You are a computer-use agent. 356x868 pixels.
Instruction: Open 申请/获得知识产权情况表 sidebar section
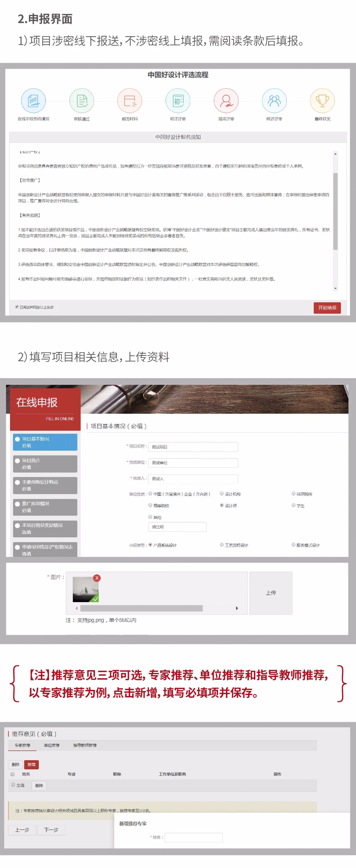(45, 549)
